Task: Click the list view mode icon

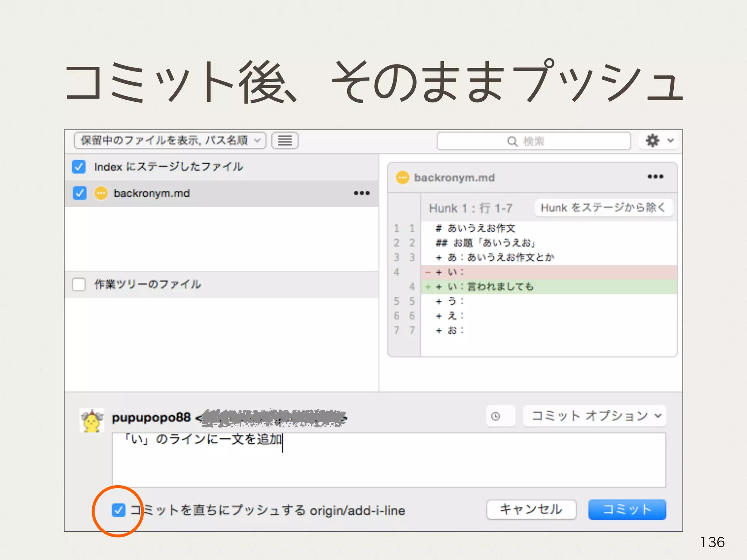Action: (285, 141)
